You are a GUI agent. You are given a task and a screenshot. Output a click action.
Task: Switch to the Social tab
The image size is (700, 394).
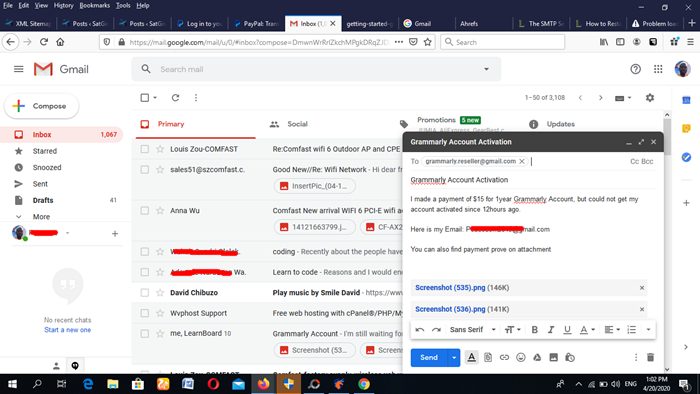click(289, 124)
